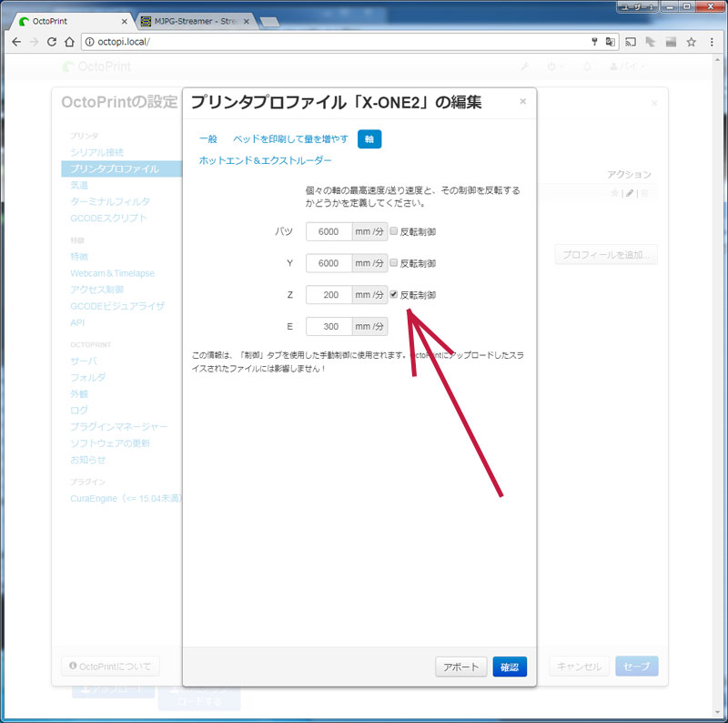
Task: Click the site info icon in address bar
Action: 89,42
